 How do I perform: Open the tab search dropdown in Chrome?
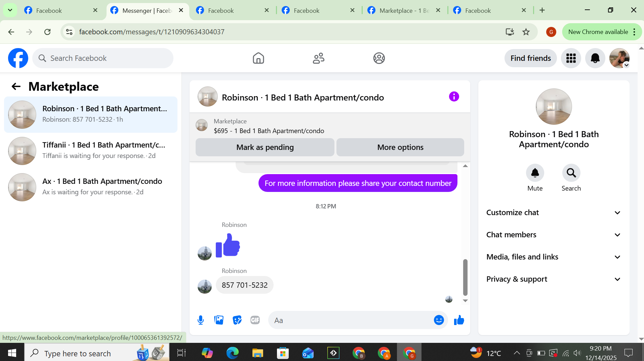[x=10, y=10]
